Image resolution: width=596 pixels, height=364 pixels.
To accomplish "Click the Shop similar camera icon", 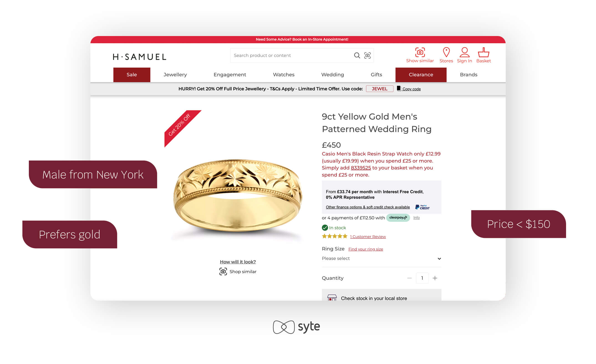I will tap(223, 271).
